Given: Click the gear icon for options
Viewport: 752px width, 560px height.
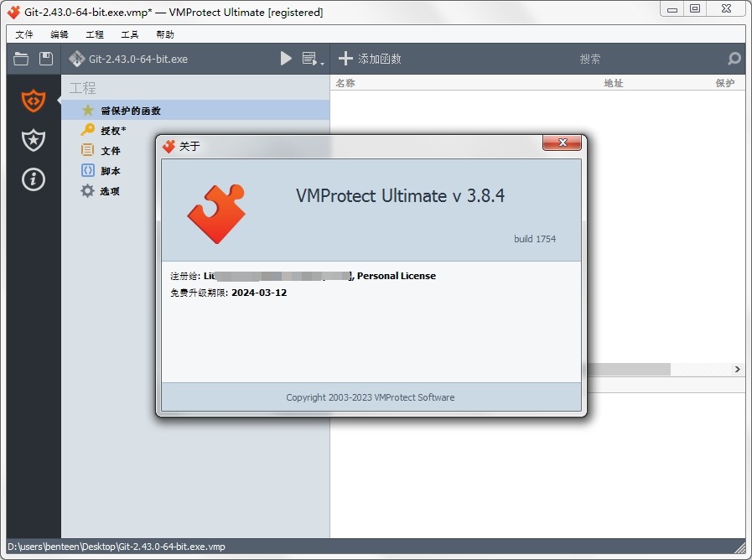Looking at the screenshot, I should (x=87, y=190).
